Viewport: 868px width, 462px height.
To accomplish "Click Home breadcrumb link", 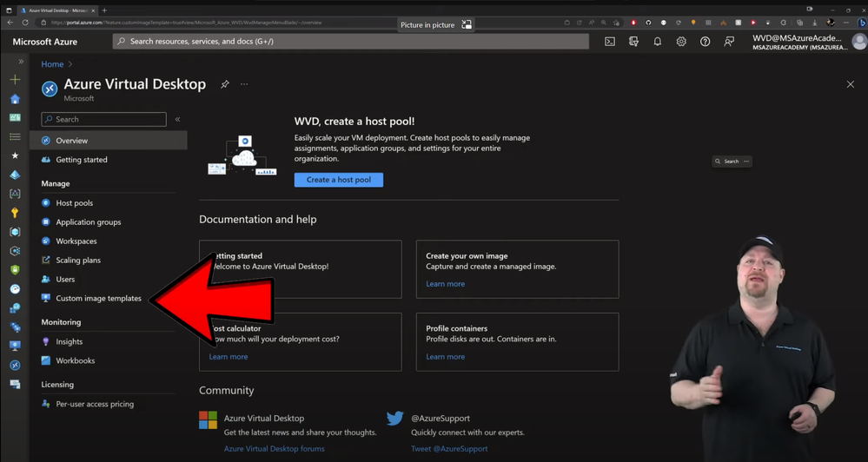I will pyautogui.click(x=52, y=64).
